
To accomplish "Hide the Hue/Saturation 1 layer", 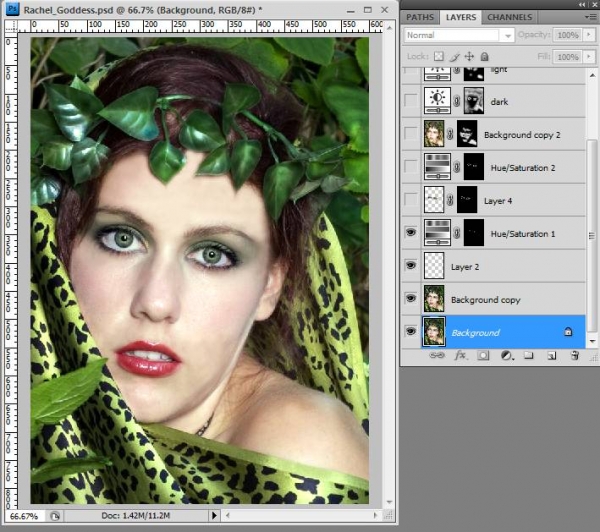I will click(x=411, y=233).
